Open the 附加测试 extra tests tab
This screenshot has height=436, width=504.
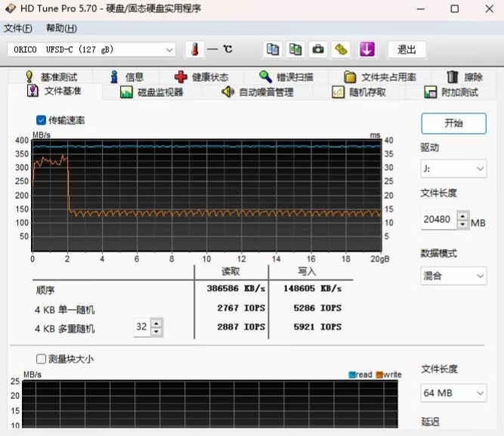coord(451,92)
